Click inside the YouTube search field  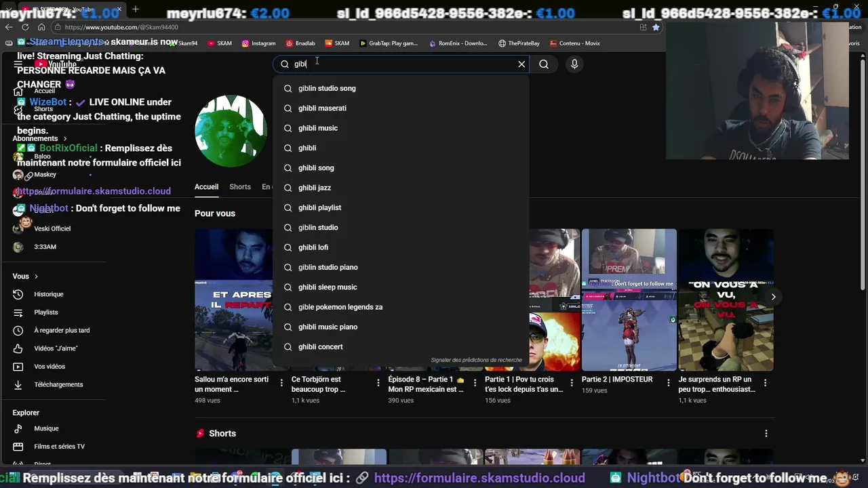pyautogui.click(x=402, y=64)
